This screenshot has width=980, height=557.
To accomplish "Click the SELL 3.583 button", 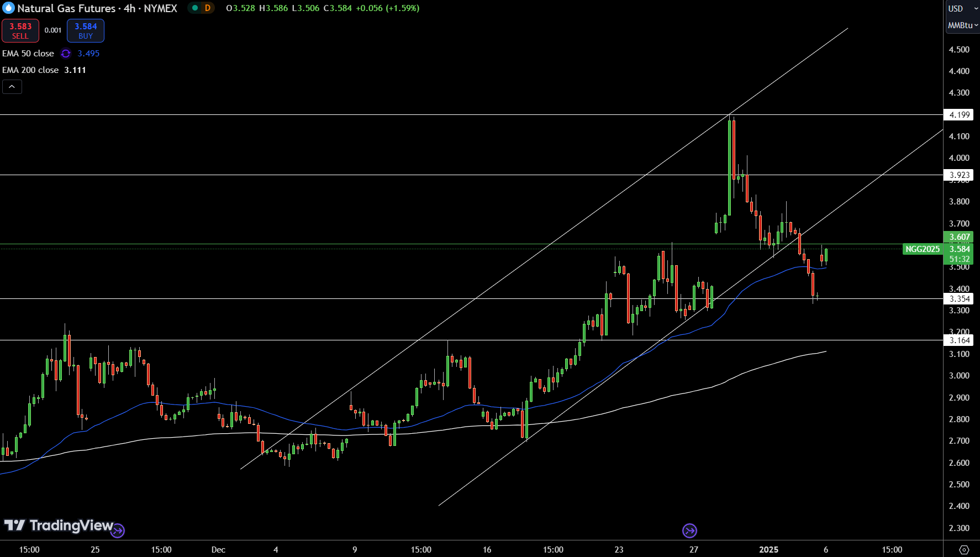I will [20, 30].
